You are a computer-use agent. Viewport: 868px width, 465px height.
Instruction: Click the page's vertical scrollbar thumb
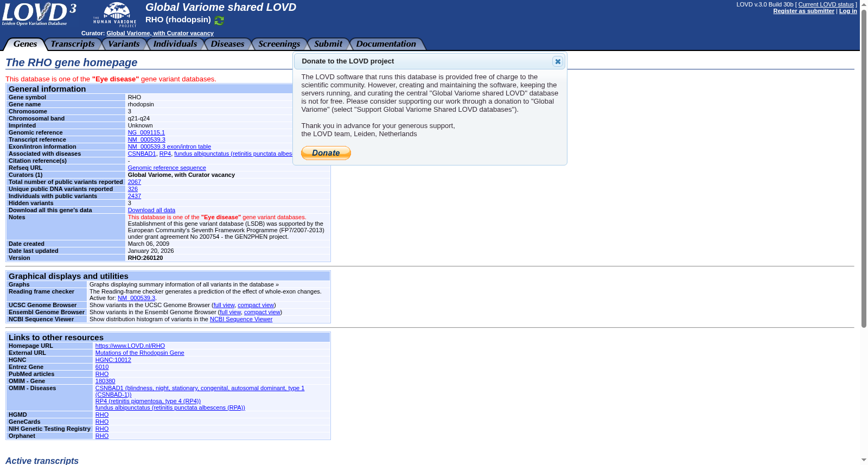(x=864, y=168)
